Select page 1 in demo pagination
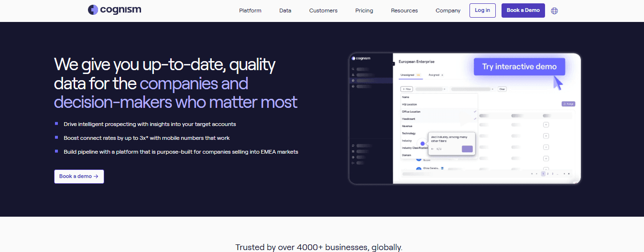644x252 pixels. coord(543,174)
